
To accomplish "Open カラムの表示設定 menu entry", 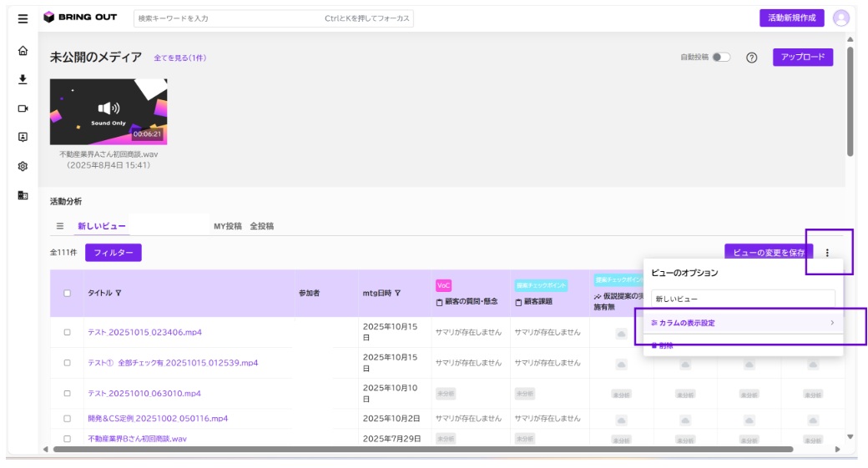I will pos(743,323).
